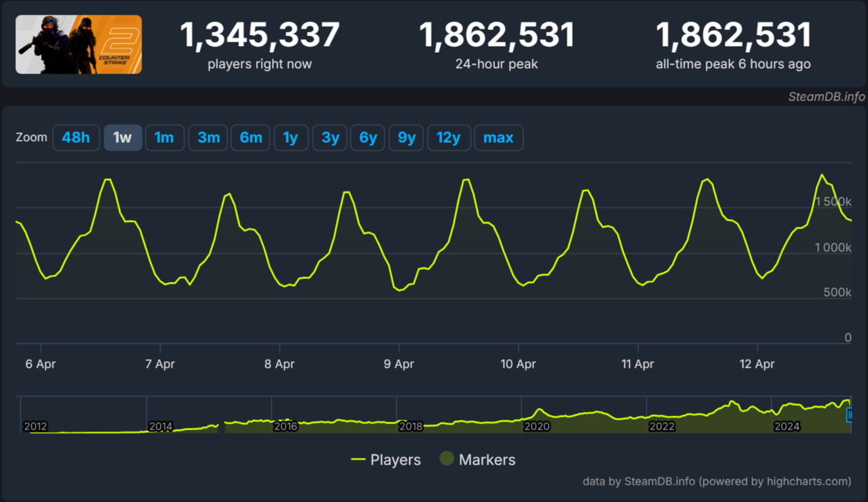The image size is (868, 502).
Task: Switch to 6y zoom range
Action: coord(368,138)
